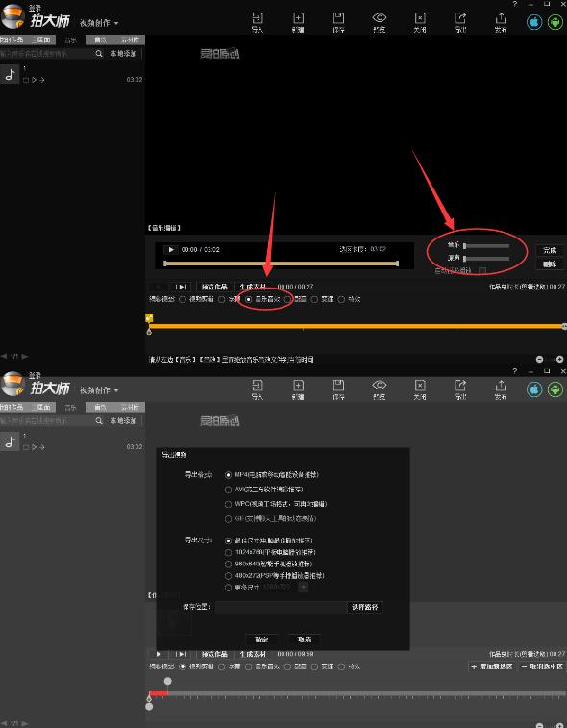
Task: Click music note thumbnail in music-editing window
Action: [x=10, y=74]
